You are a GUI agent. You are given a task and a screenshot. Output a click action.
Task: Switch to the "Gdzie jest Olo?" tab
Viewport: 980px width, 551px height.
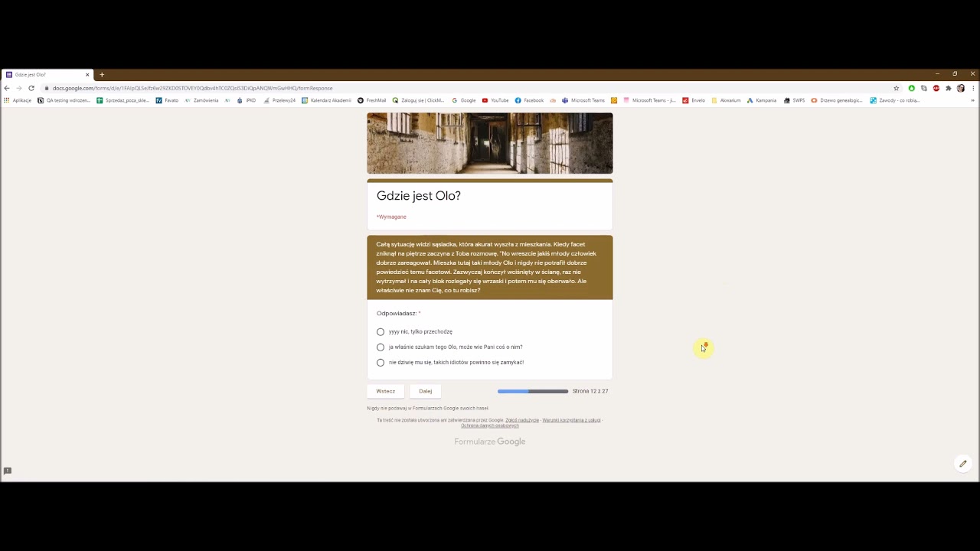(x=47, y=74)
